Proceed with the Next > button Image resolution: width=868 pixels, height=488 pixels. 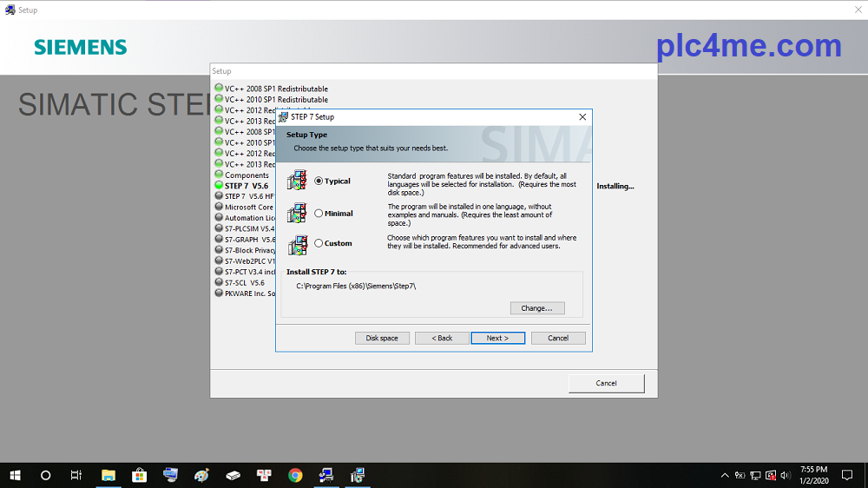click(x=497, y=338)
